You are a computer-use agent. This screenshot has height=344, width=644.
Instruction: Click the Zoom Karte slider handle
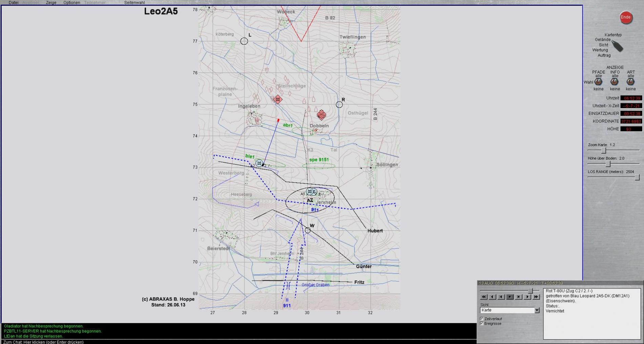point(603,150)
